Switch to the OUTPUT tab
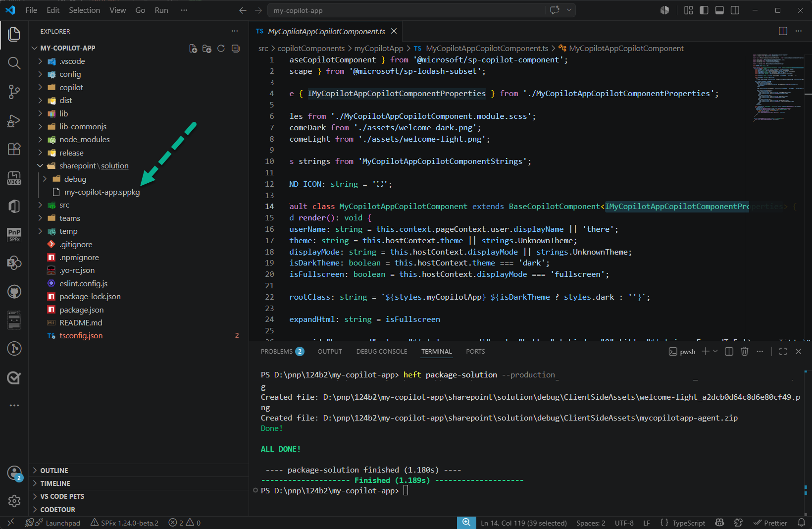Viewport: 812px width, 529px height. point(330,351)
